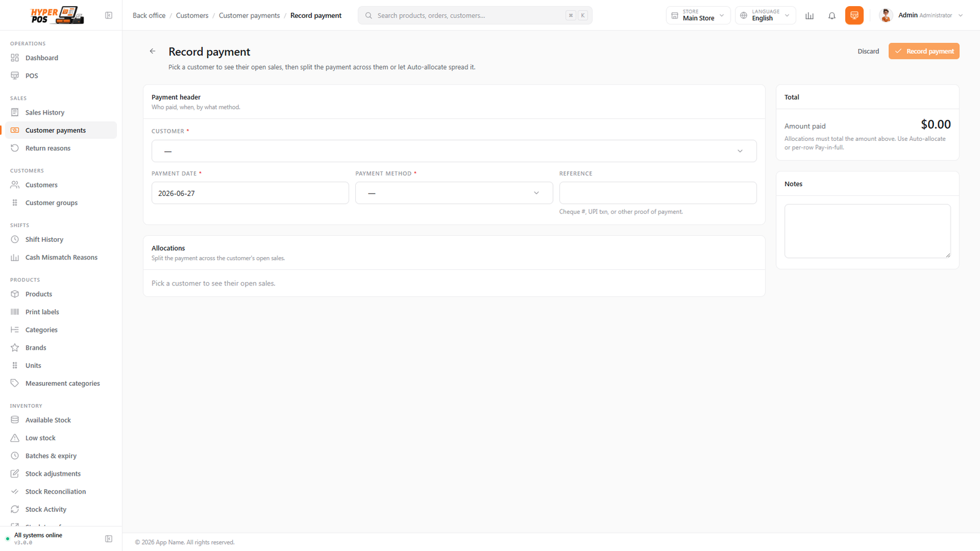The image size is (980, 551).
Task: Open Return reasons page
Action: [48, 148]
